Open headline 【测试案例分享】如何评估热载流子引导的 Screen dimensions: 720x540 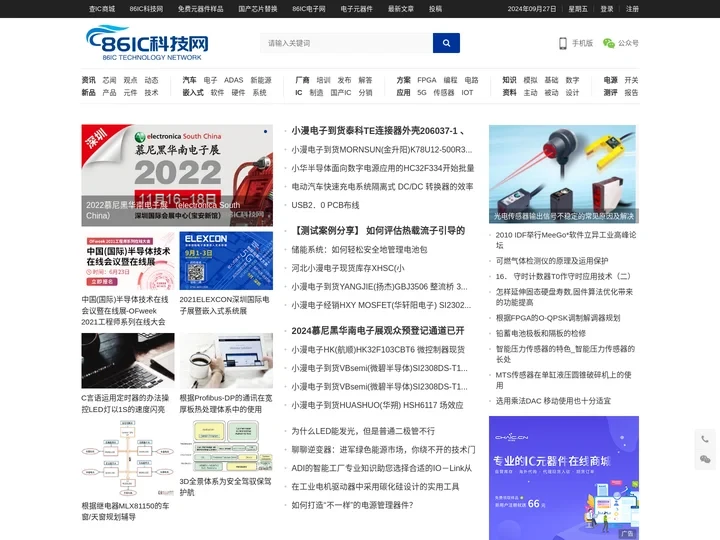coord(378,231)
